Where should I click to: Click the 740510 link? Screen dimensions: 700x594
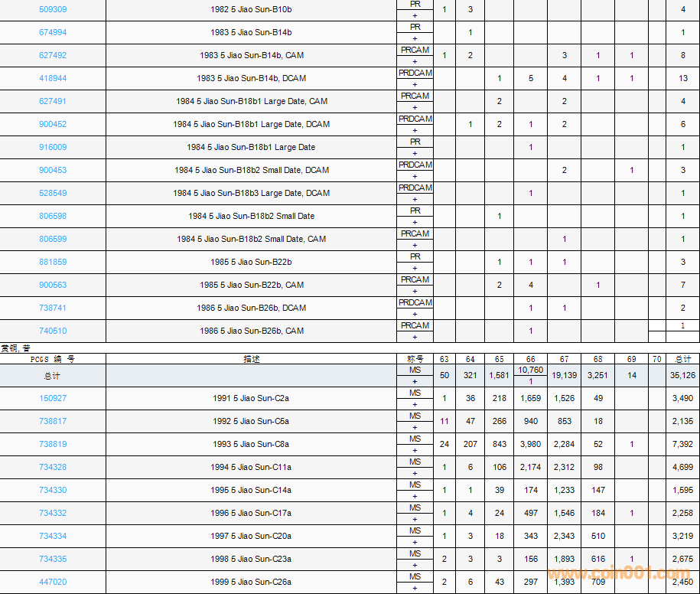[53, 331]
